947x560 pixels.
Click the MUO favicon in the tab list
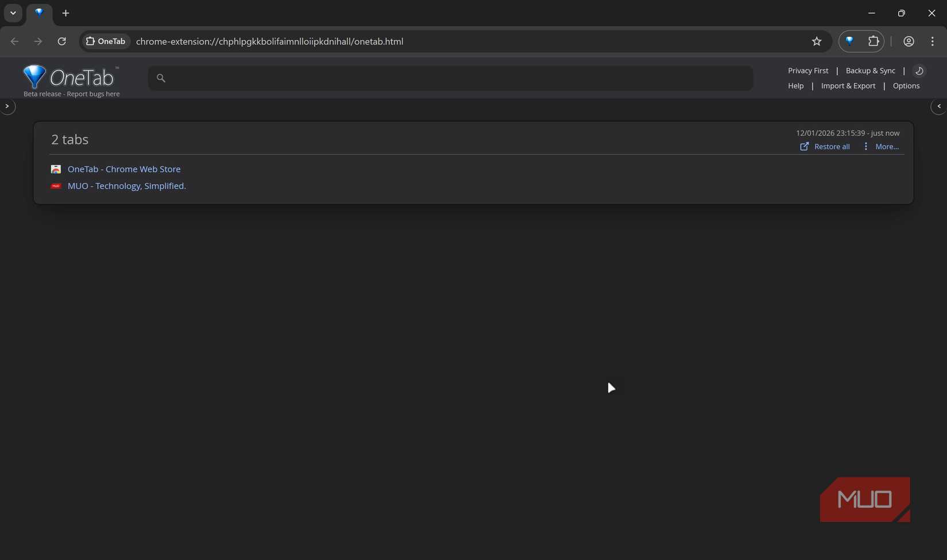coord(56,186)
